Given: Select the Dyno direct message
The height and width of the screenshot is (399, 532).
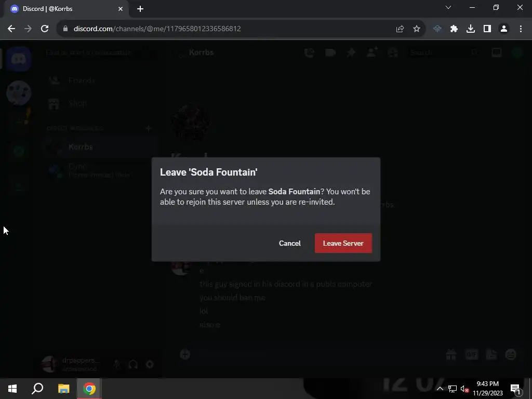Looking at the screenshot, I should pos(100,170).
